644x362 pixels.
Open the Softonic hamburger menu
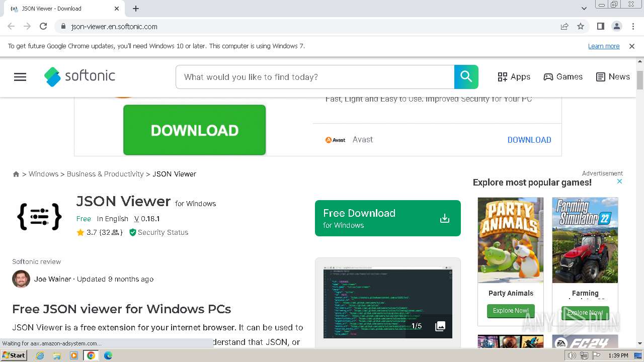[20, 77]
